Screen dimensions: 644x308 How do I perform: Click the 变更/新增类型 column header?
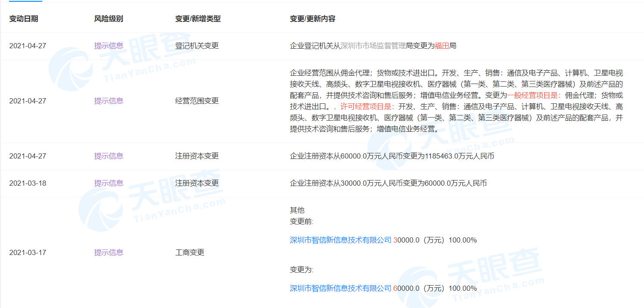(198, 19)
